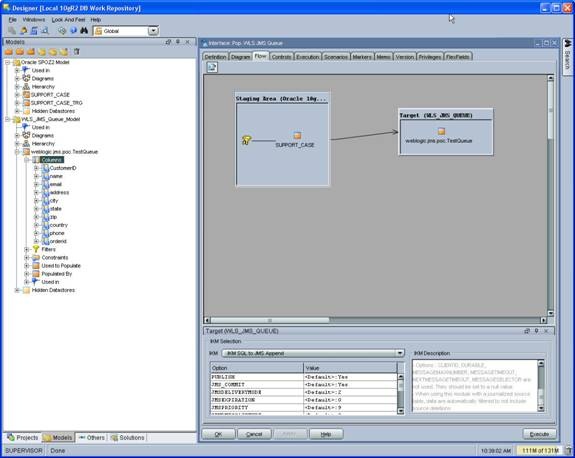Switch to the Diagram tab
Image resolution: width=575 pixels, height=458 pixels.
tap(241, 57)
